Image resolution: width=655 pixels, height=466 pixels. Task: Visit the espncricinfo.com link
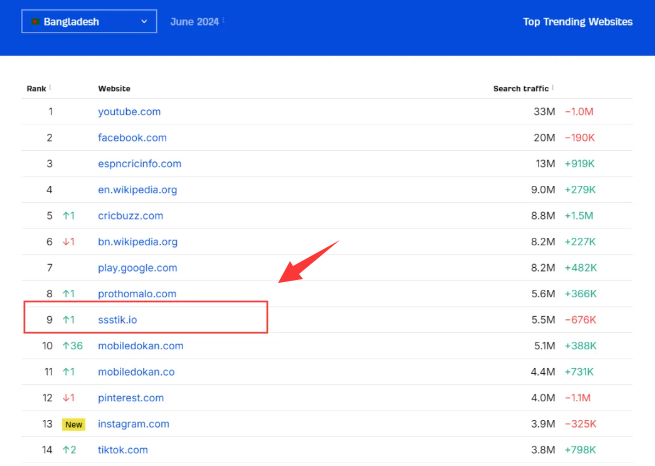click(139, 164)
